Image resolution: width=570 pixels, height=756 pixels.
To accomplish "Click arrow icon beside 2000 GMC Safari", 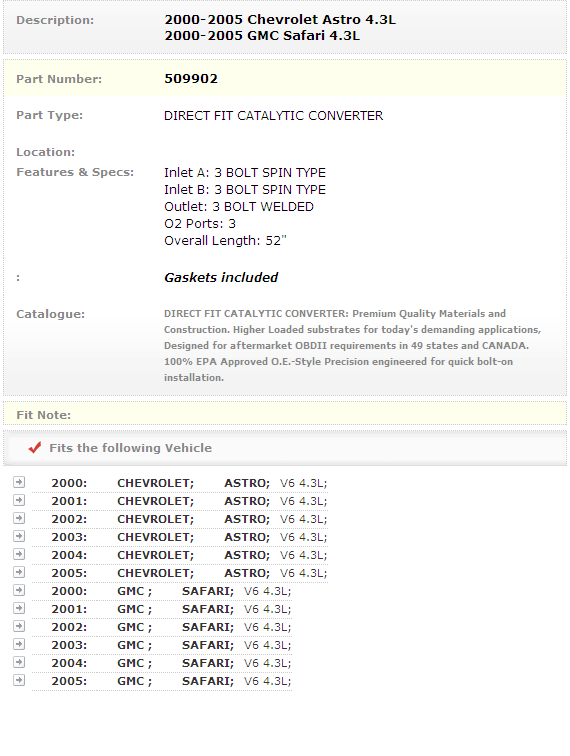I will (19, 590).
